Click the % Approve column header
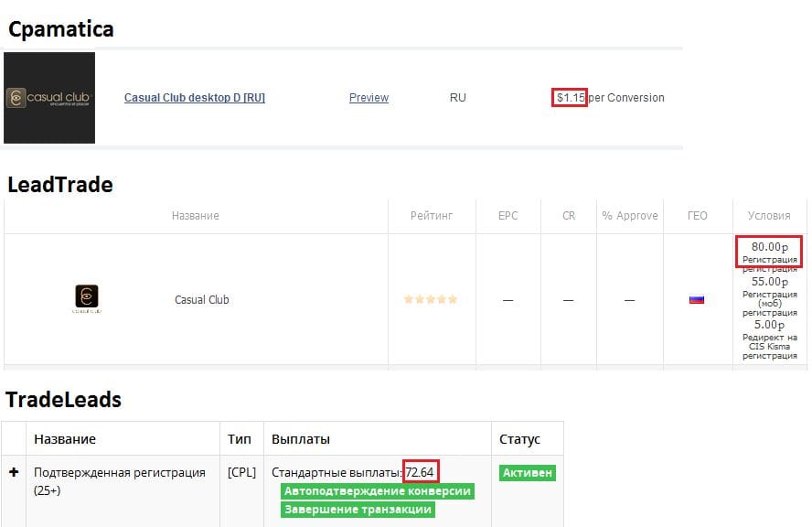The height and width of the screenshot is (527, 812). tap(630, 216)
